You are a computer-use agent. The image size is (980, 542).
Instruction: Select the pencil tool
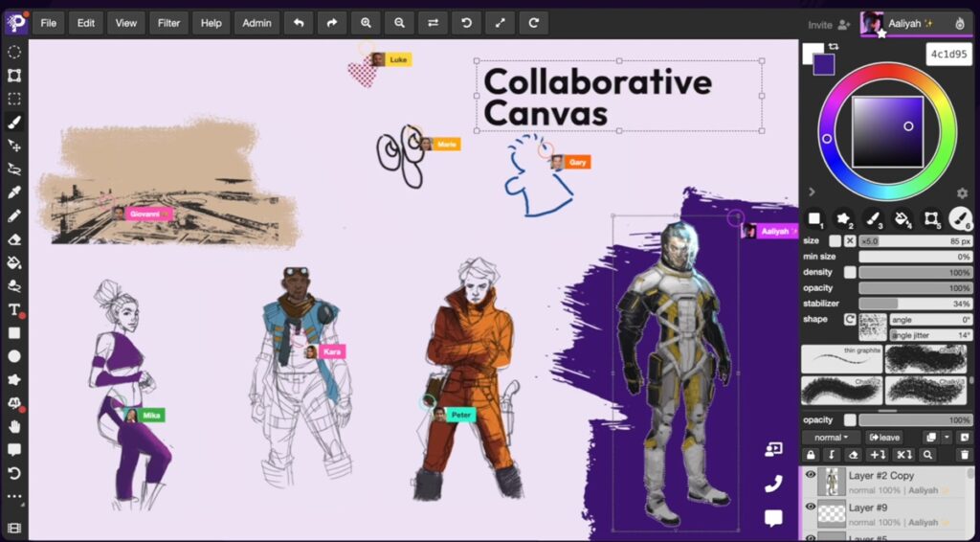pyautogui.click(x=13, y=216)
